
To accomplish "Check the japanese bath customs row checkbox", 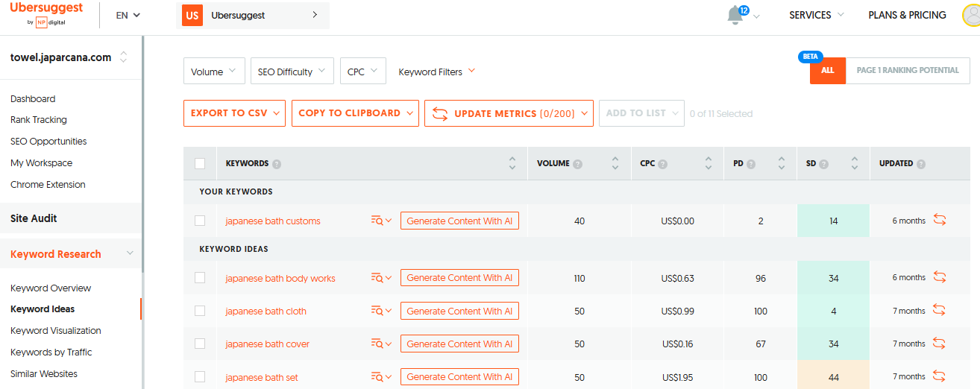I will pos(200,221).
